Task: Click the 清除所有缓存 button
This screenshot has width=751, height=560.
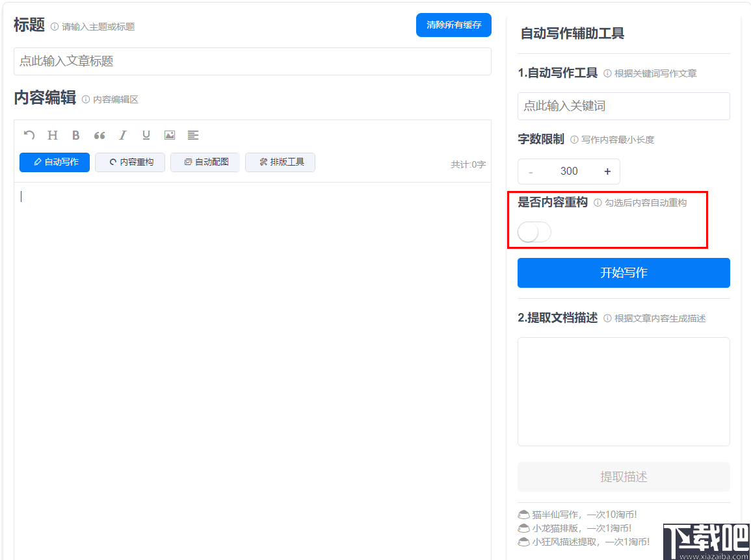Action: [x=454, y=25]
